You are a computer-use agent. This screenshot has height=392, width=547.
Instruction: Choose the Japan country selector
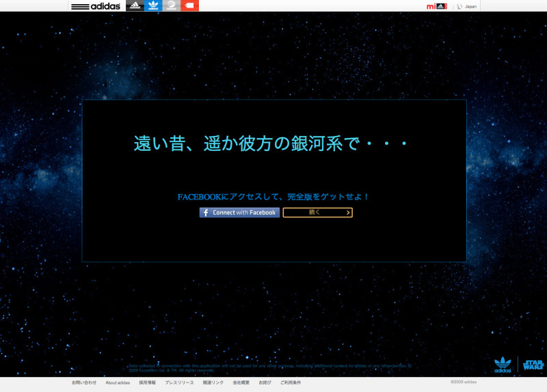point(467,6)
